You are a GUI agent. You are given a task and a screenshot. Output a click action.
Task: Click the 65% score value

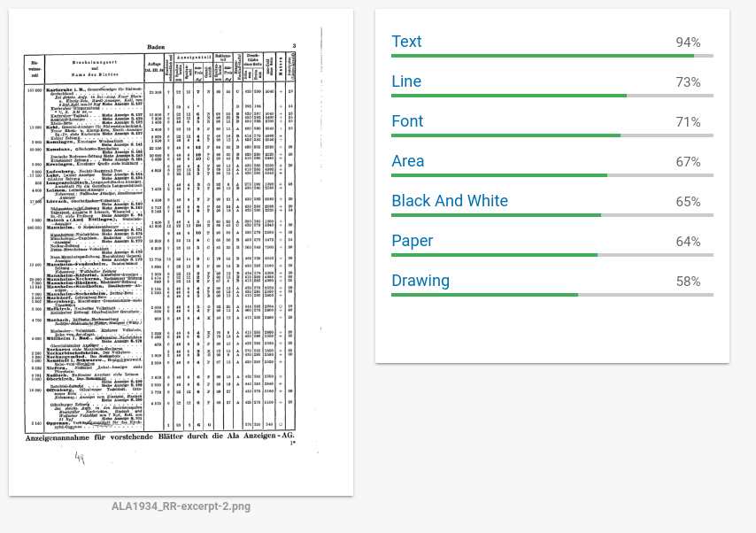click(688, 202)
